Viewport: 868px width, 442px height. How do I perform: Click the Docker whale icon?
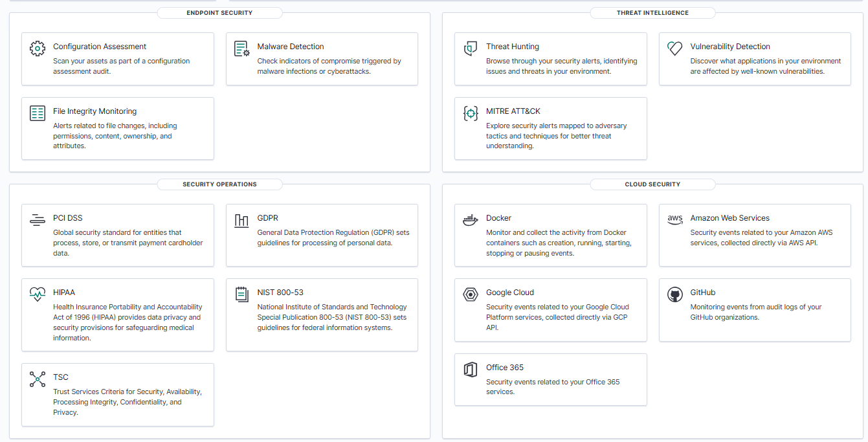(471, 220)
